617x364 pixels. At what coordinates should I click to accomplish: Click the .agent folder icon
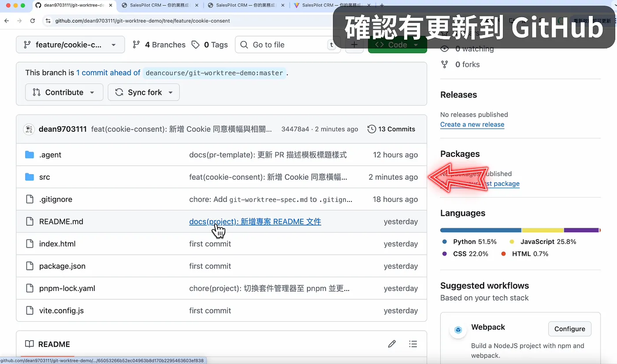point(30,155)
